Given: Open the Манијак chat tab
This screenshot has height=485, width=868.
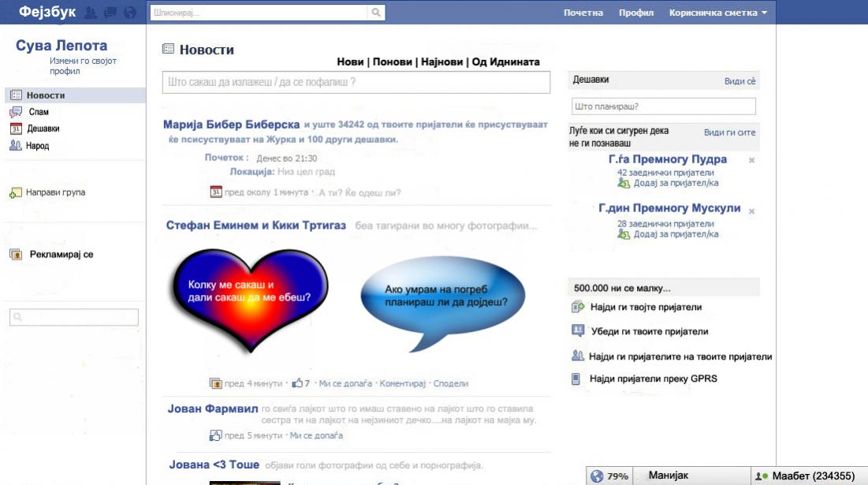Looking at the screenshot, I should click(692, 476).
